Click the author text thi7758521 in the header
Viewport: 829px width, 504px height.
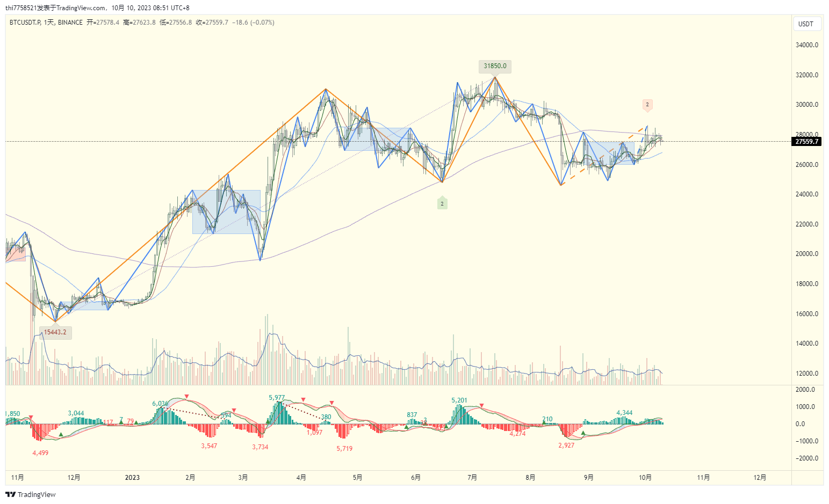click(x=21, y=8)
